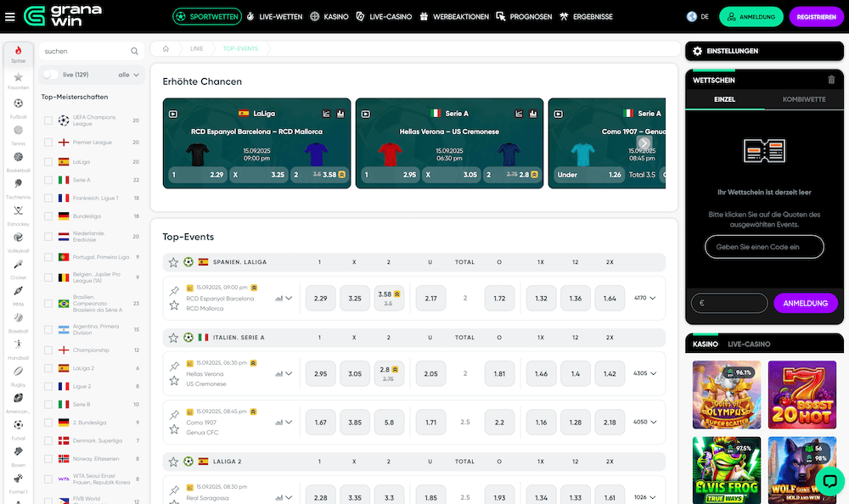Expand the 4170 more markets chevron
Image resolution: width=849 pixels, height=504 pixels.
[652, 298]
